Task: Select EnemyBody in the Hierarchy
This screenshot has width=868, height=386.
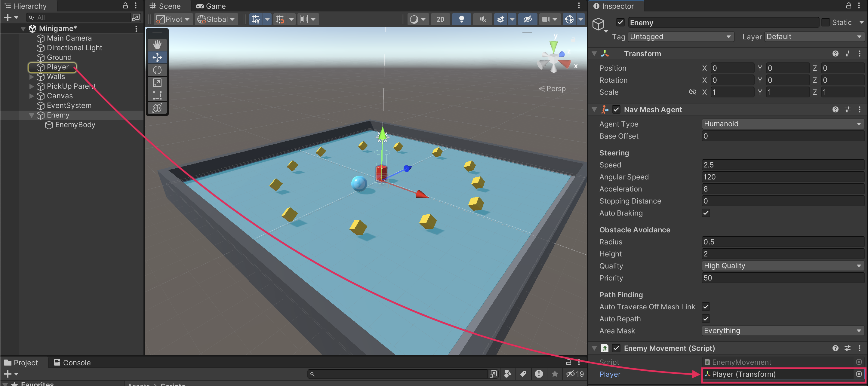Action: pos(75,125)
